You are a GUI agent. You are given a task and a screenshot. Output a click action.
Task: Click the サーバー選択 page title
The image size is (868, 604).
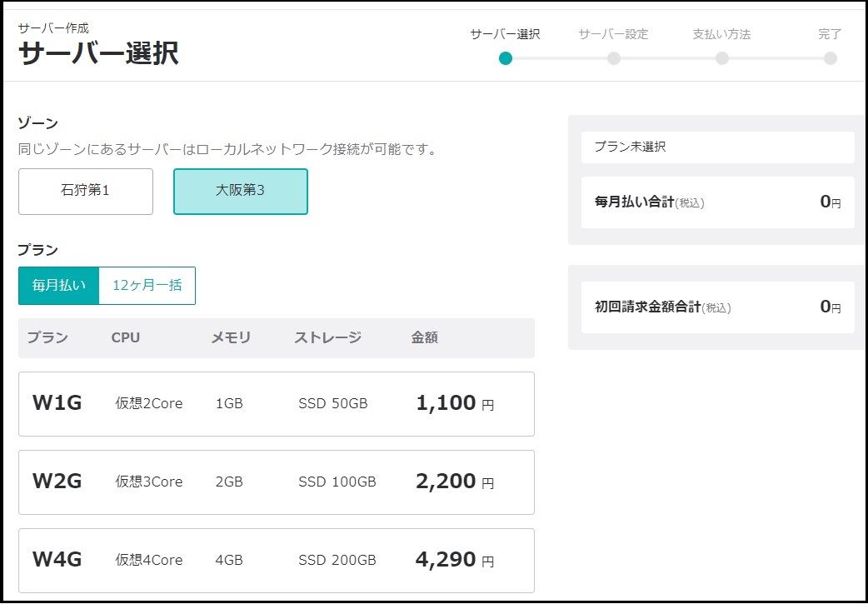pos(98,53)
